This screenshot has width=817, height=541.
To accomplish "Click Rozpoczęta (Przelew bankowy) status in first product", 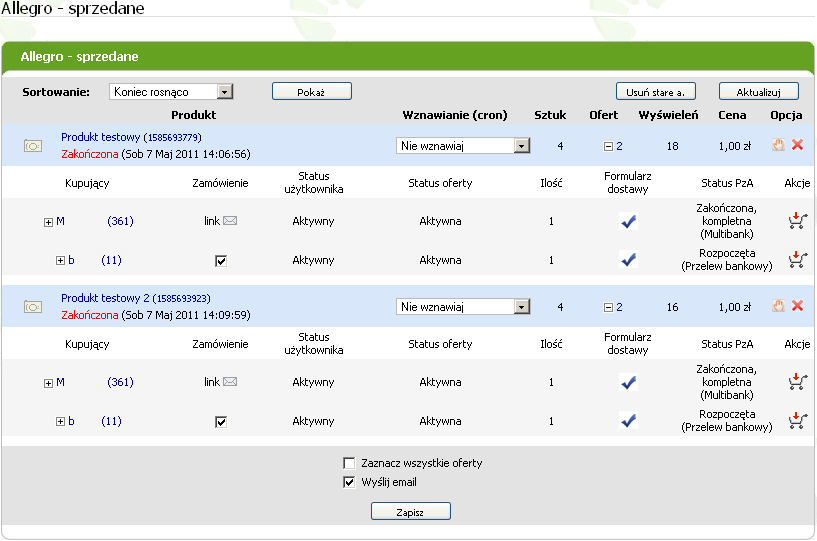I will point(727,260).
